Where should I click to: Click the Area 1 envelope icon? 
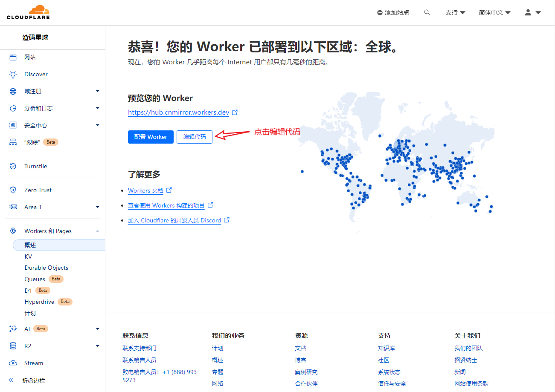[13, 207]
